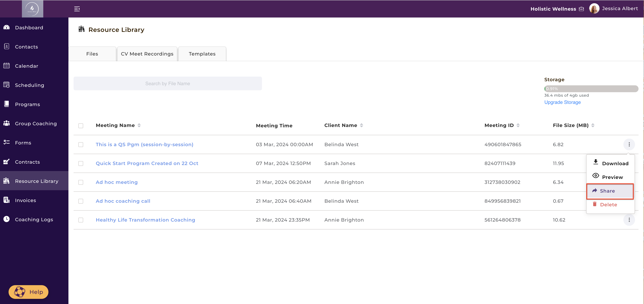
Task: Check the box for Ad hoc coaching call
Action: tap(81, 201)
